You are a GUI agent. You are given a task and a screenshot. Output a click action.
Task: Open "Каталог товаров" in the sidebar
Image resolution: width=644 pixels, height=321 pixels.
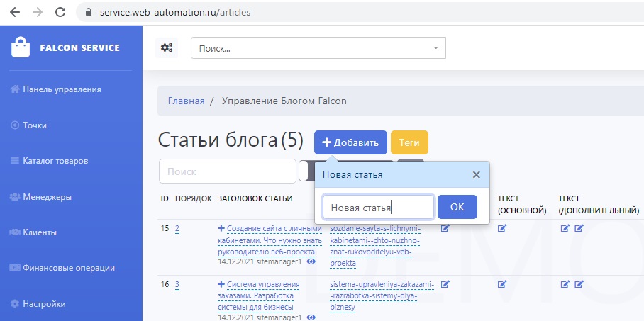coord(55,161)
